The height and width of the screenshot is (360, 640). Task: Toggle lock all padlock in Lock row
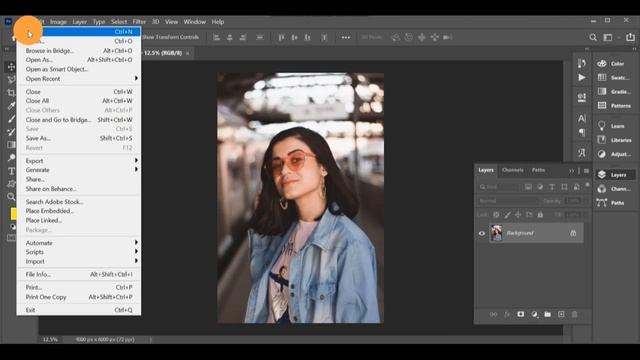point(540,215)
